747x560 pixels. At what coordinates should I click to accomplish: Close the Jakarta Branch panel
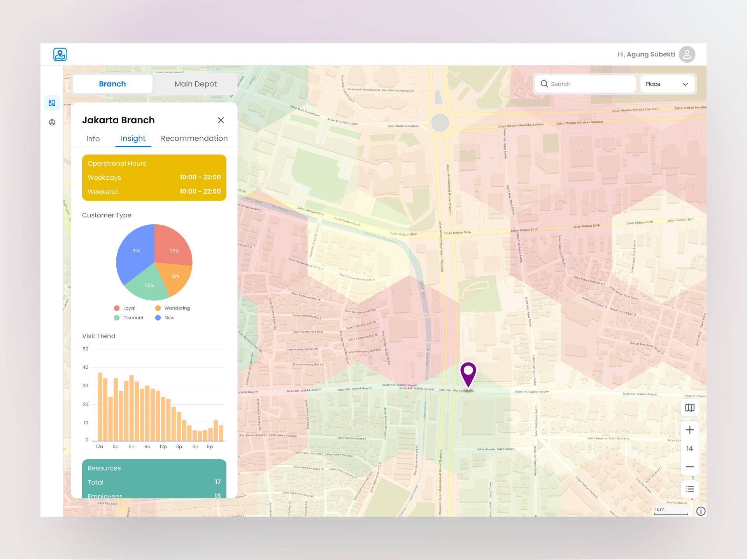click(x=221, y=120)
